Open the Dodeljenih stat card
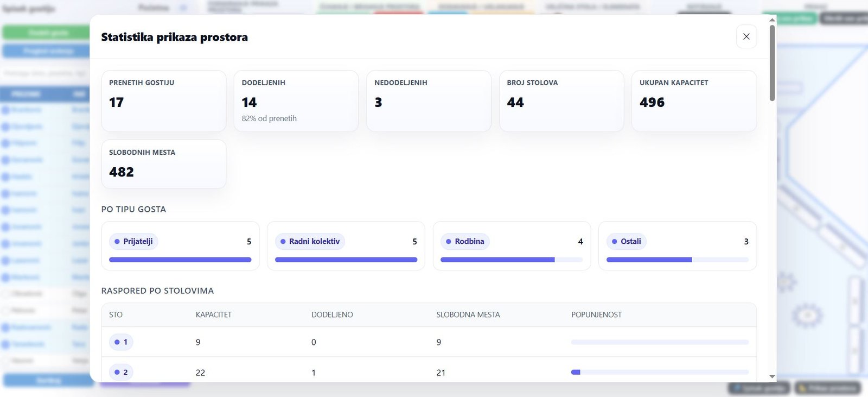 [296, 101]
